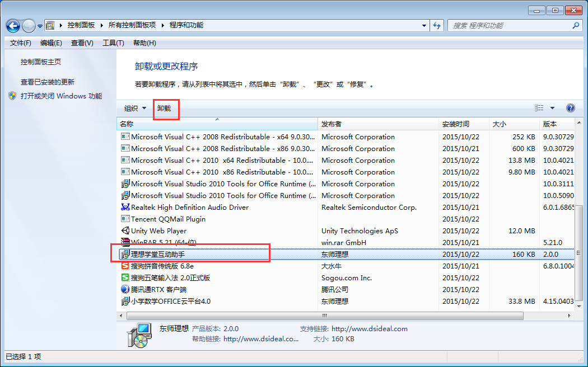Click the 卸载 uninstall button
The image size is (588, 367).
(164, 109)
